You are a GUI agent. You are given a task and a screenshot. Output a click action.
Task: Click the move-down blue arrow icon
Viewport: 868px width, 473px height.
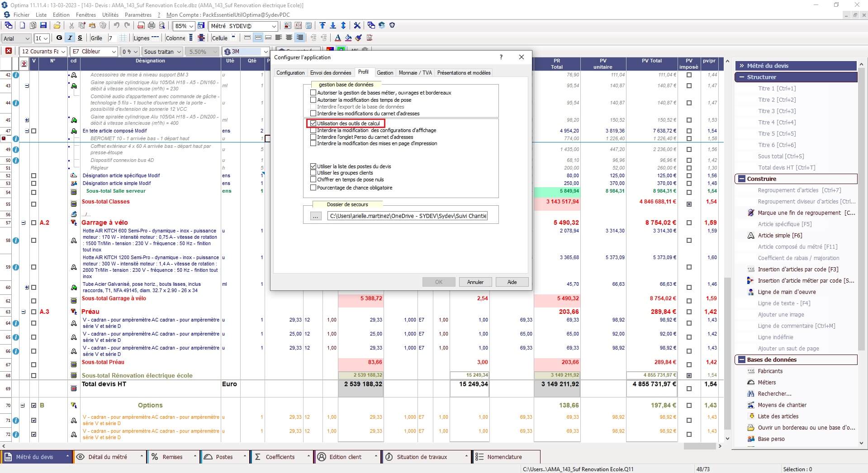(333, 25)
